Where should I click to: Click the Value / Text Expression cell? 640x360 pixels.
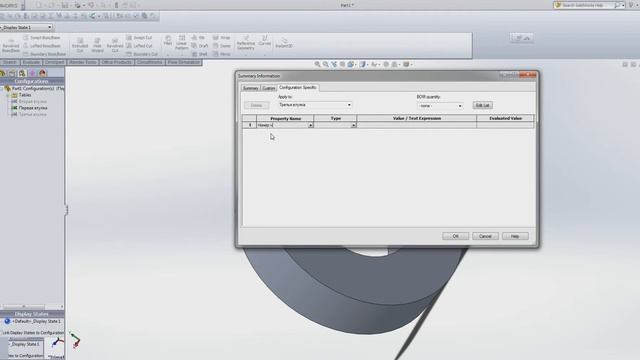point(416,125)
